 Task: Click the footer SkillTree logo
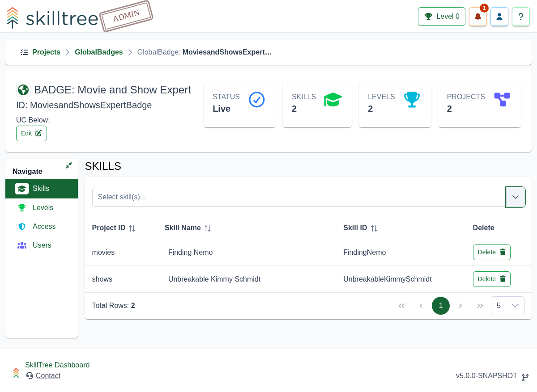point(16,373)
